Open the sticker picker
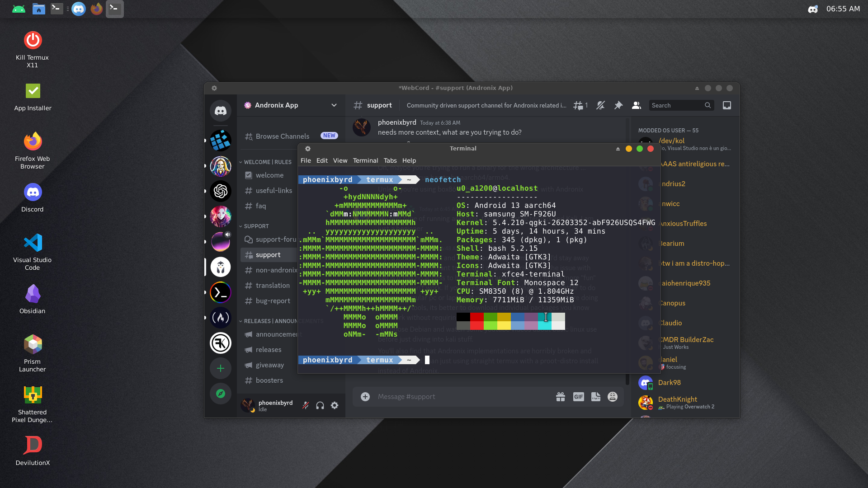The width and height of the screenshot is (868, 488). pyautogui.click(x=595, y=396)
